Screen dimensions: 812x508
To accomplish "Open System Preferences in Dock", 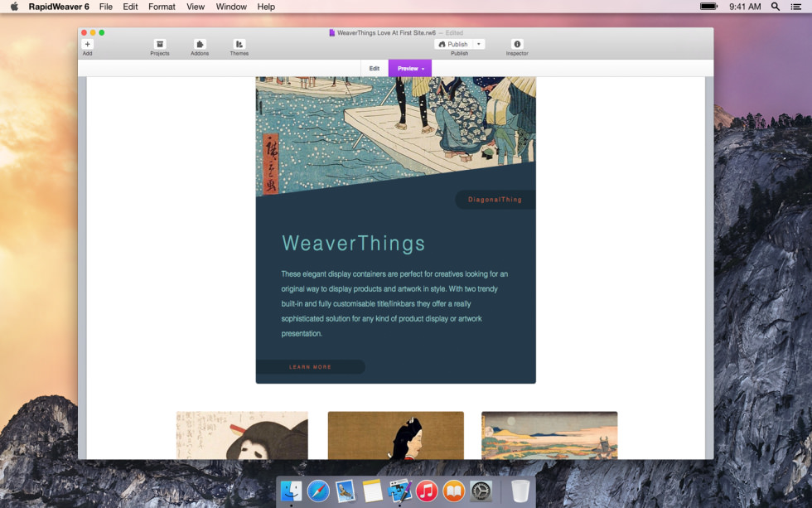I will click(481, 491).
